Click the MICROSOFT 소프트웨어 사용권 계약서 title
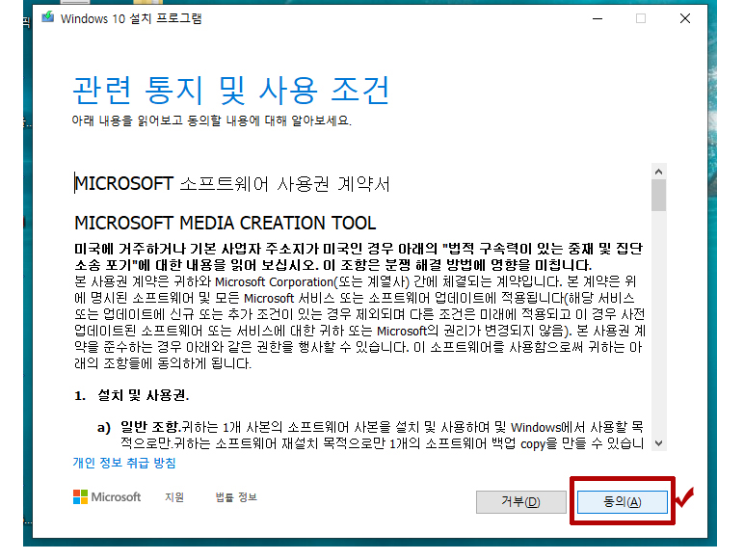744x560 pixels. pos(232,184)
